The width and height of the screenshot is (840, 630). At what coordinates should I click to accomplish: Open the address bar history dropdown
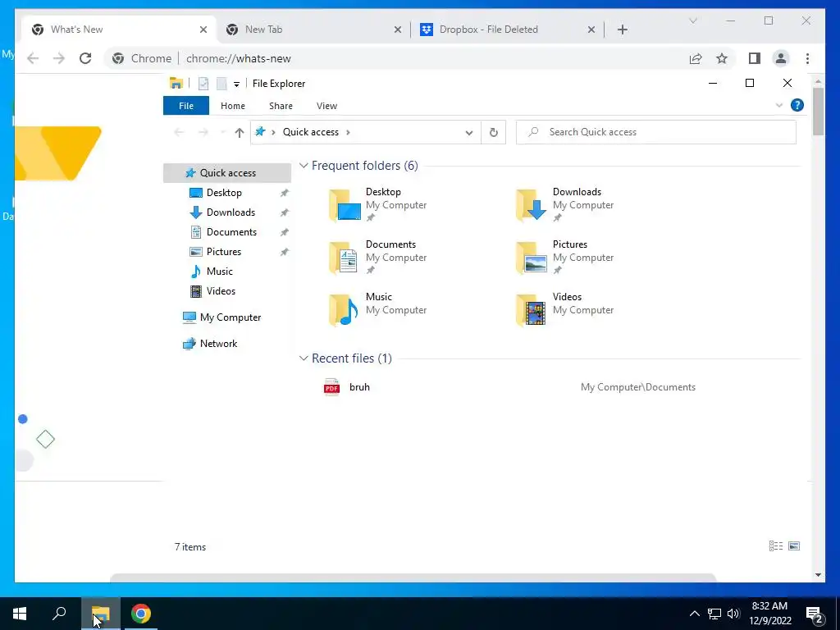coord(468,132)
